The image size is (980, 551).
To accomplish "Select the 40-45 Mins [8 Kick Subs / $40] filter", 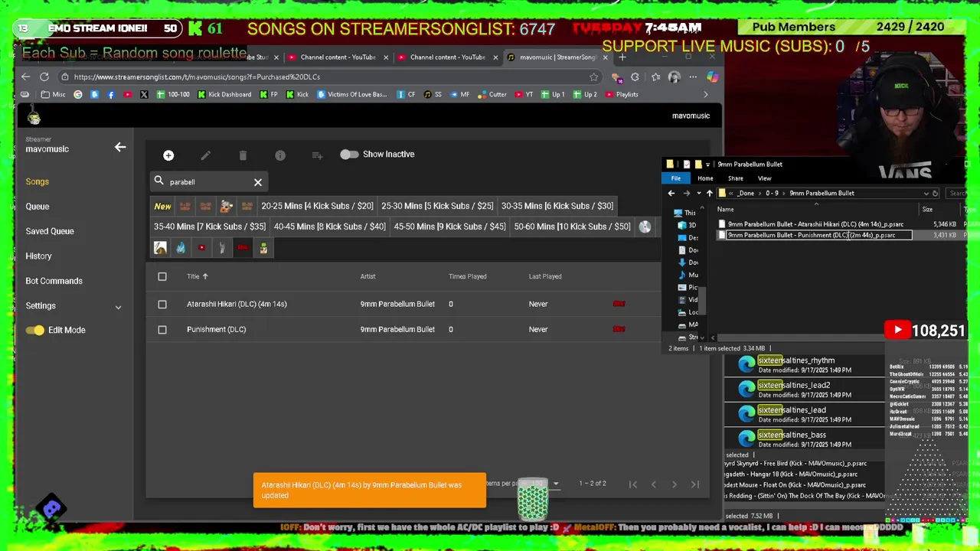I will click(x=330, y=227).
